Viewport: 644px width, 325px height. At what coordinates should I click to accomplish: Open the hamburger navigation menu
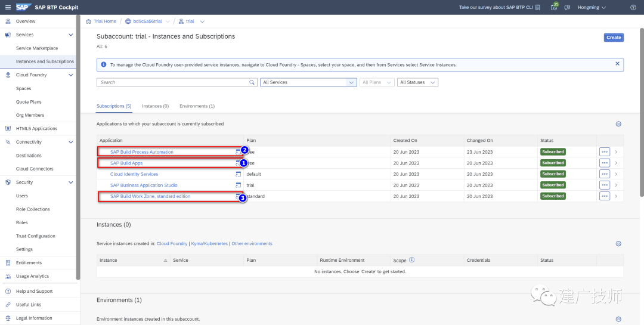(8, 7)
